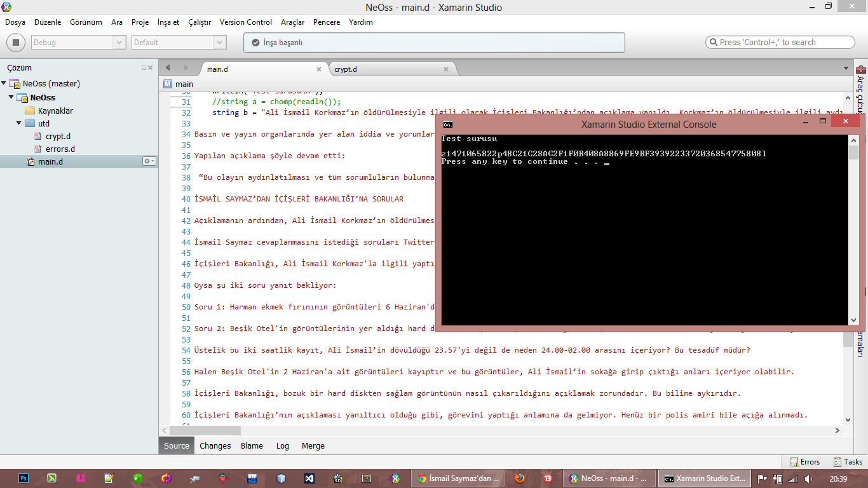The image size is (868, 488).
Task: Navigate forward in editor history
Action: click(x=186, y=67)
